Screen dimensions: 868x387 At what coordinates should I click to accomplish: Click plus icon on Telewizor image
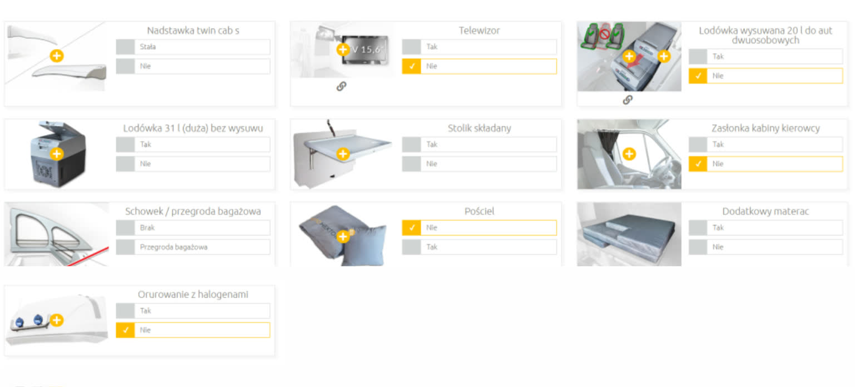point(343,49)
